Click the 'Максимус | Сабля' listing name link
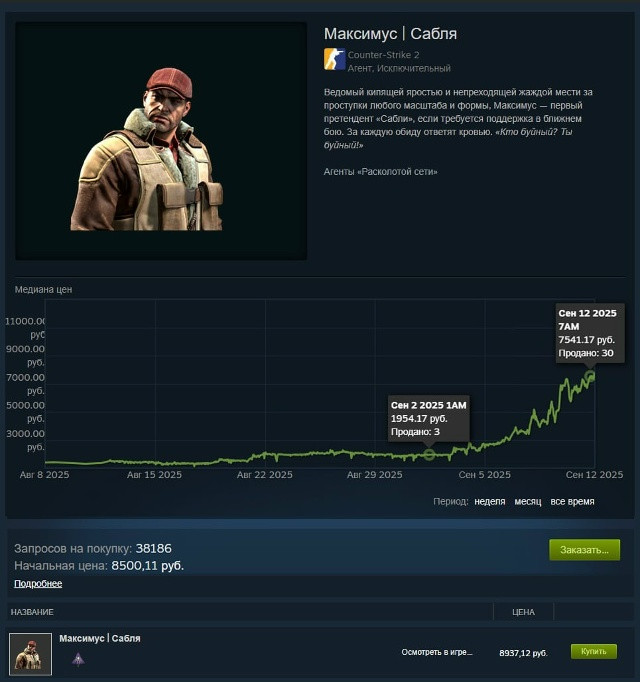This screenshot has height=682, width=640. [100, 638]
